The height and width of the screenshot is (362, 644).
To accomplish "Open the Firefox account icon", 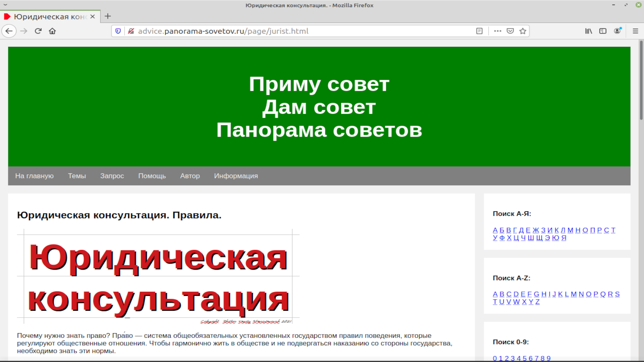I will [x=618, y=31].
